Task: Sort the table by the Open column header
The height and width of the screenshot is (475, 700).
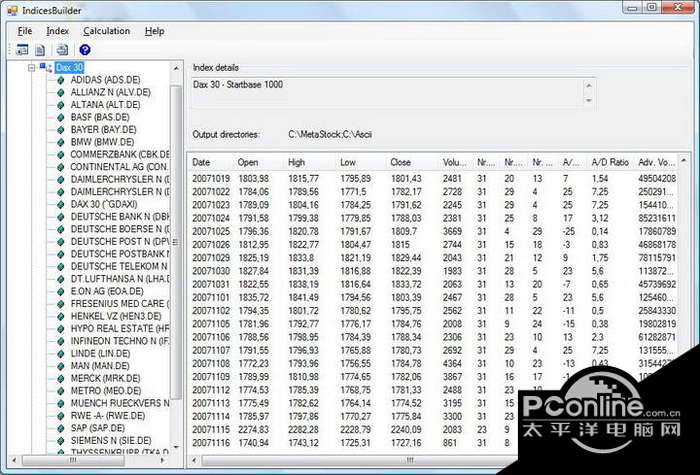Action: 258,162
